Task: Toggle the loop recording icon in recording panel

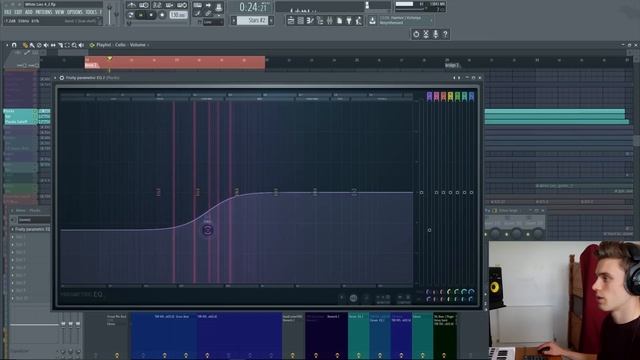Action: 182,5
